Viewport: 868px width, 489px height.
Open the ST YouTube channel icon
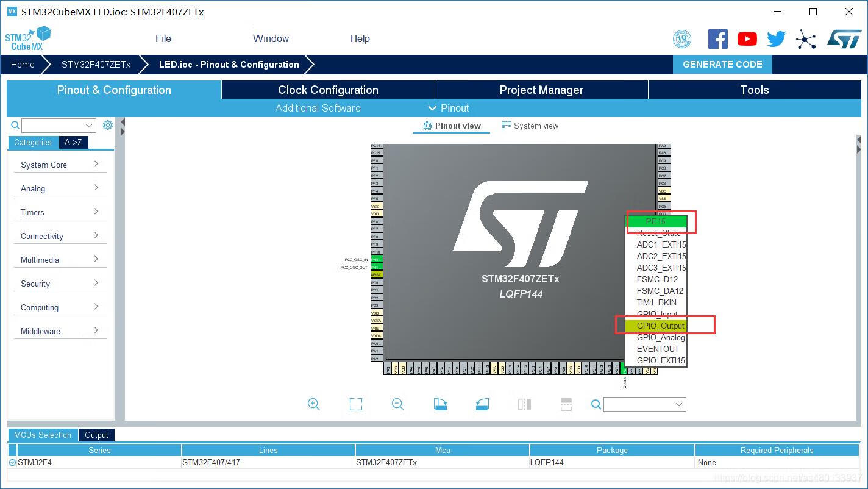(x=747, y=39)
